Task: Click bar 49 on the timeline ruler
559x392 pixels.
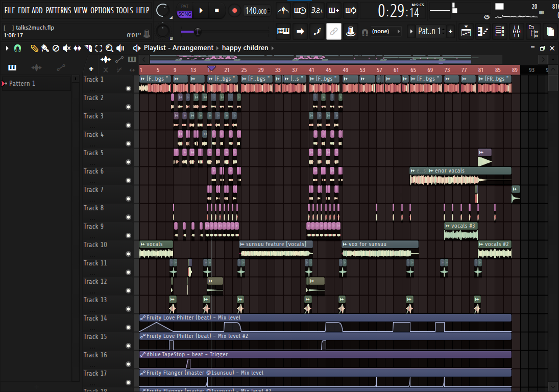Action: [x=346, y=70]
